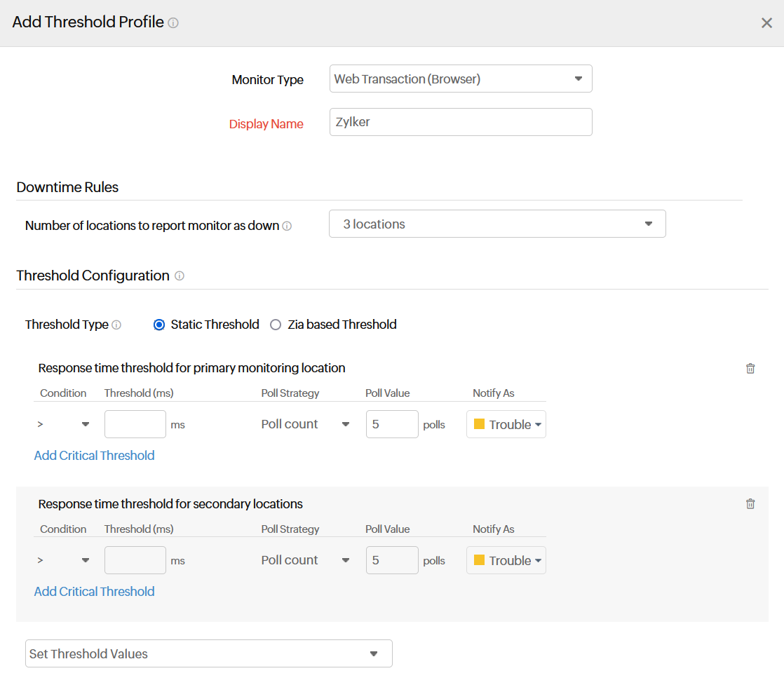Click the Display Name text field
Viewport: 784px width, 692px height.
click(x=461, y=122)
